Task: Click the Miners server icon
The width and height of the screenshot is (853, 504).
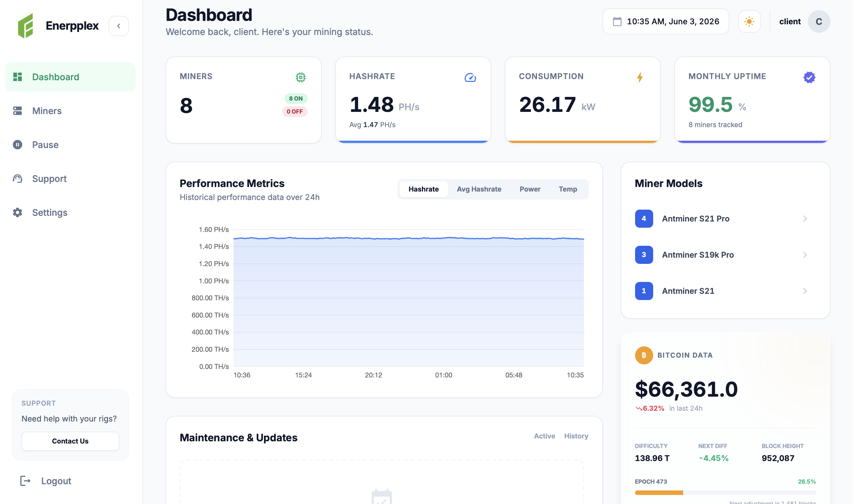Action: pyautogui.click(x=18, y=111)
